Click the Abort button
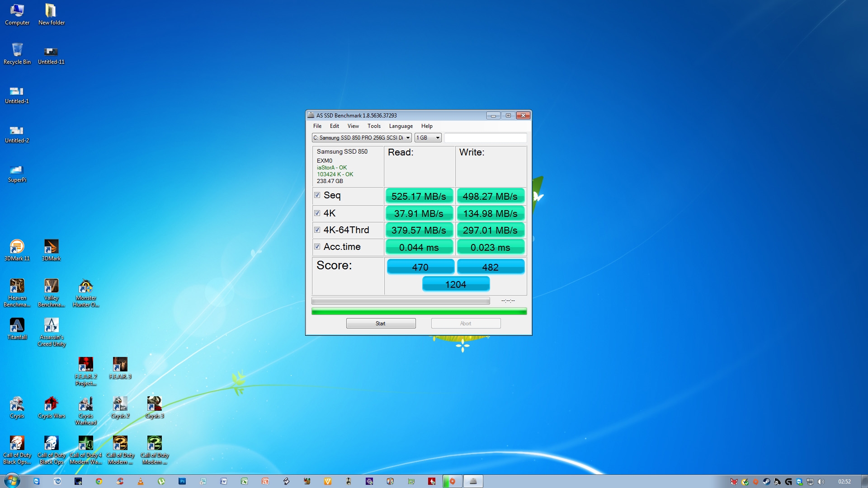Viewport: 868px width, 488px height. coord(466,324)
